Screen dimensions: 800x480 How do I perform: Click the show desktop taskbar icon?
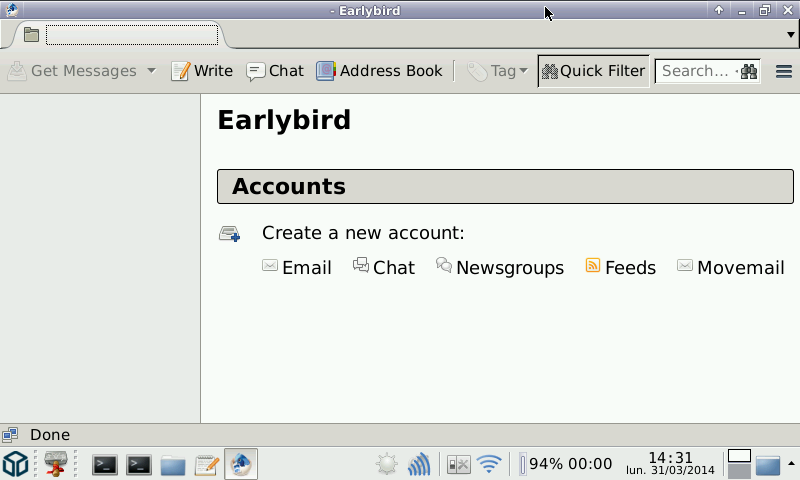click(767, 465)
